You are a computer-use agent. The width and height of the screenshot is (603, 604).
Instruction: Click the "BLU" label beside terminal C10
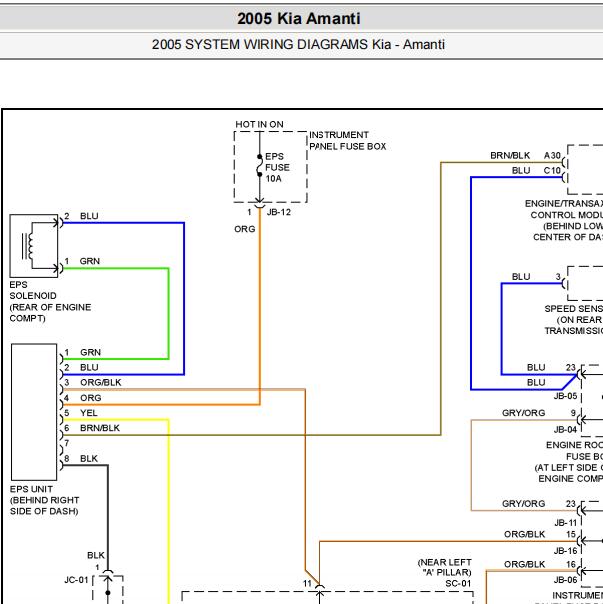click(x=521, y=170)
